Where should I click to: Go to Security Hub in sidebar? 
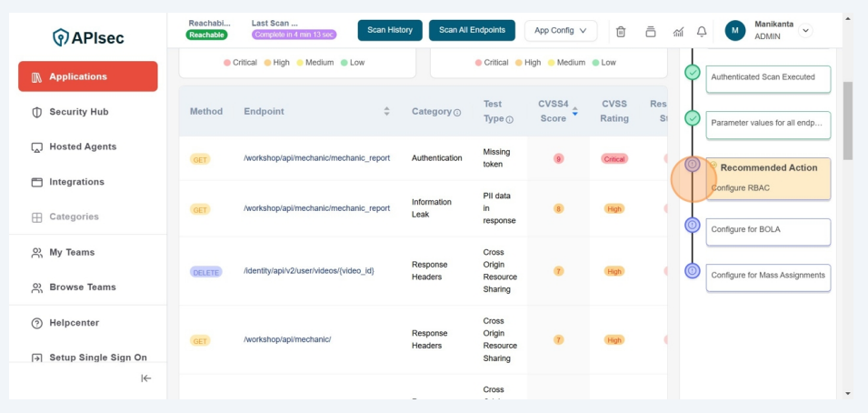(78, 112)
